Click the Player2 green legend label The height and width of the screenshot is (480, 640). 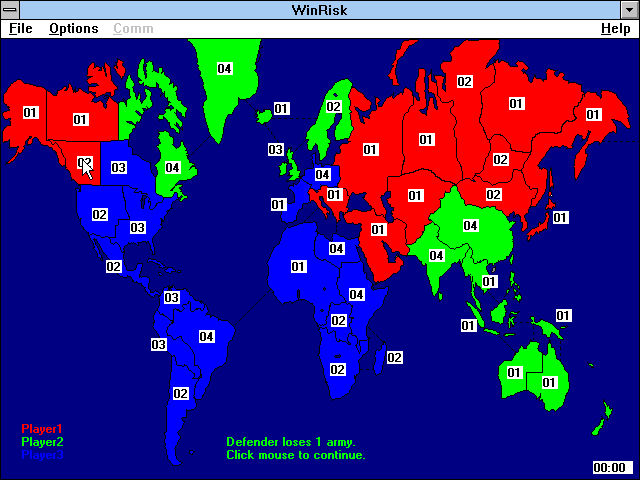pyautogui.click(x=42, y=442)
